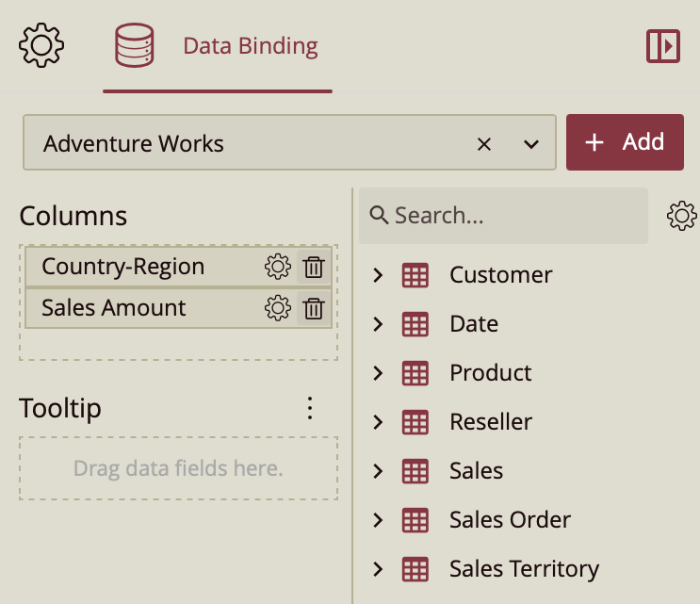Open the Adventure Works data source dropdown
Screen dimensions: 700x604
pos(531,144)
